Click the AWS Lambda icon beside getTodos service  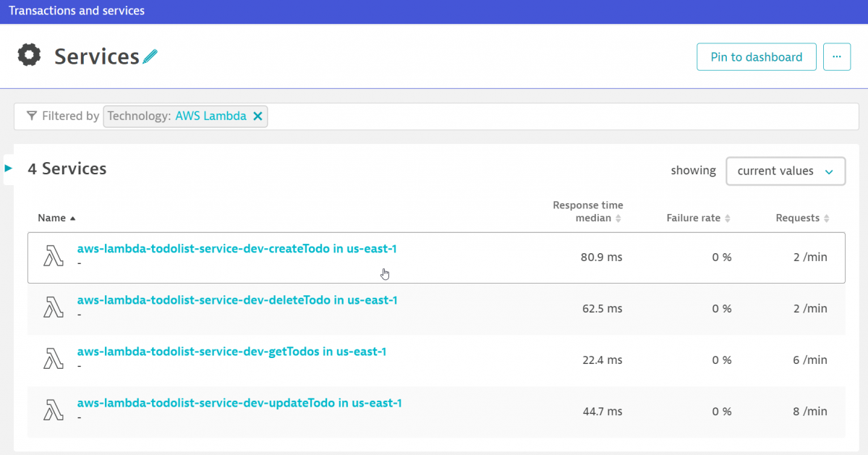(x=53, y=360)
